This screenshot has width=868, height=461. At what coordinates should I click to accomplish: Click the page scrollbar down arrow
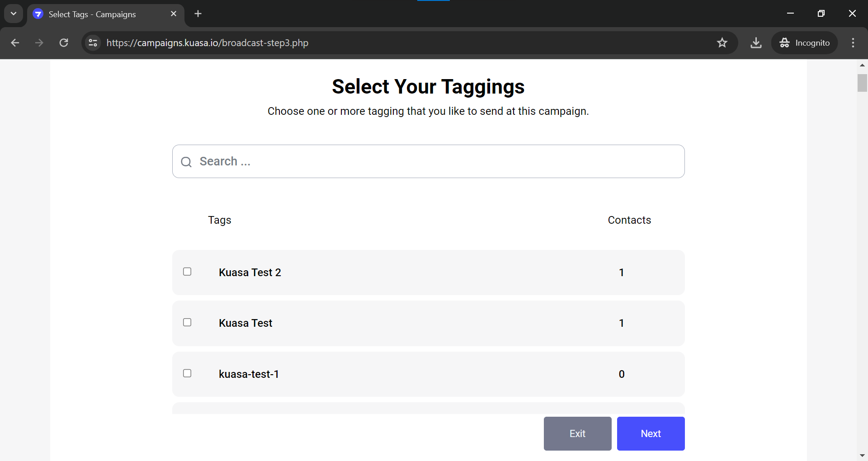coord(862,456)
